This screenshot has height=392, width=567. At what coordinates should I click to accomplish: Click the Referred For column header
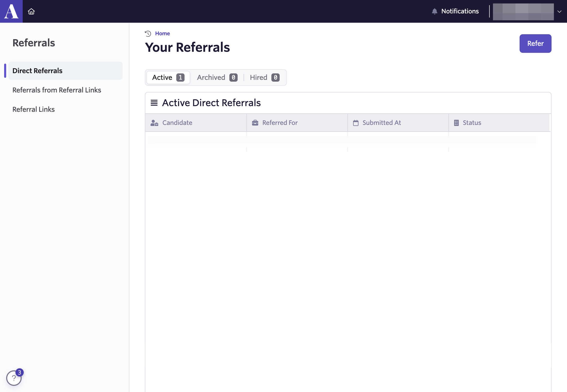297,123
